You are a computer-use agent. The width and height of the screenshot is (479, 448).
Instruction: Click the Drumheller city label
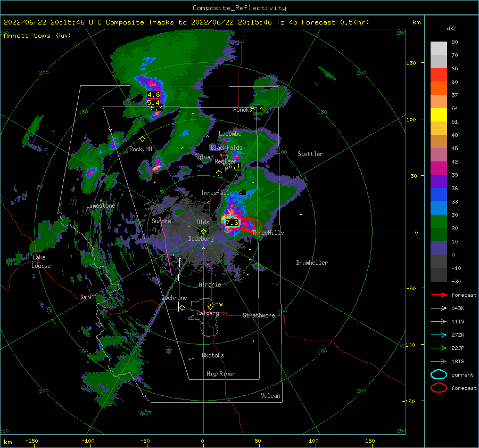(x=312, y=263)
